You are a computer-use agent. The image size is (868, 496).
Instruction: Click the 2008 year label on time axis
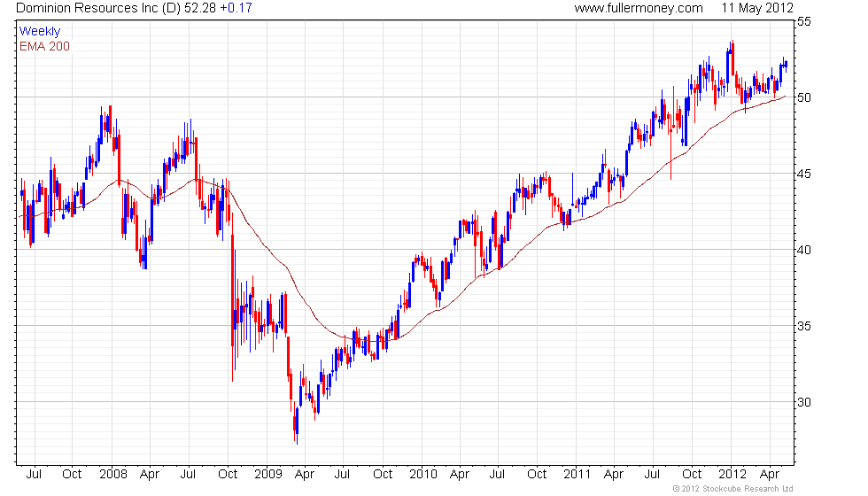[113, 475]
